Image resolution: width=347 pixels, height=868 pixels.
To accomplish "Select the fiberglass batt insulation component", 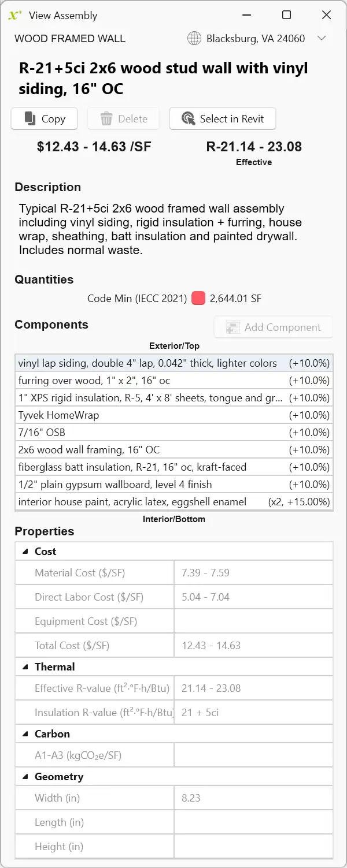I will (132, 467).
